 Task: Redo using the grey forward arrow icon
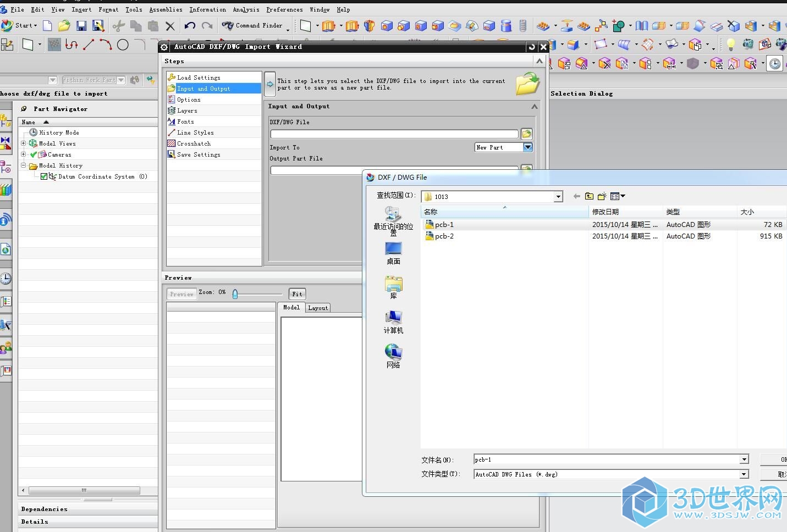click(207, 25)
